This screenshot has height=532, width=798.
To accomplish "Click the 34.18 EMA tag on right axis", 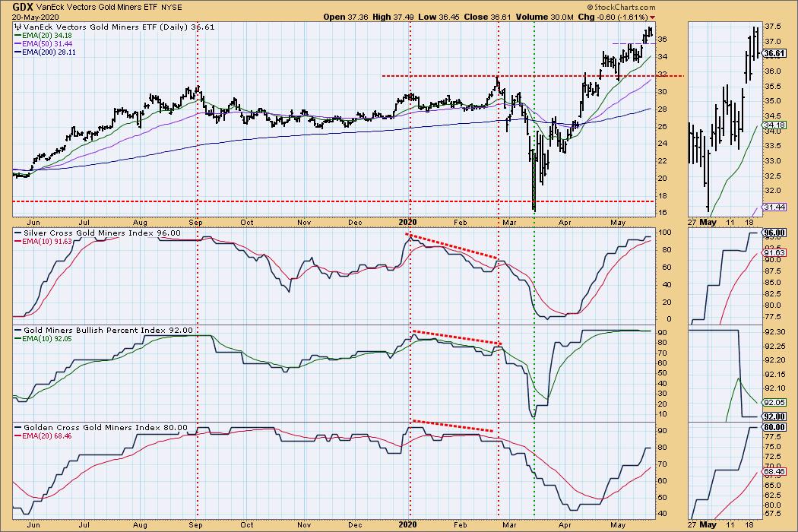I will pyautogui.click(x=774, y=125).
